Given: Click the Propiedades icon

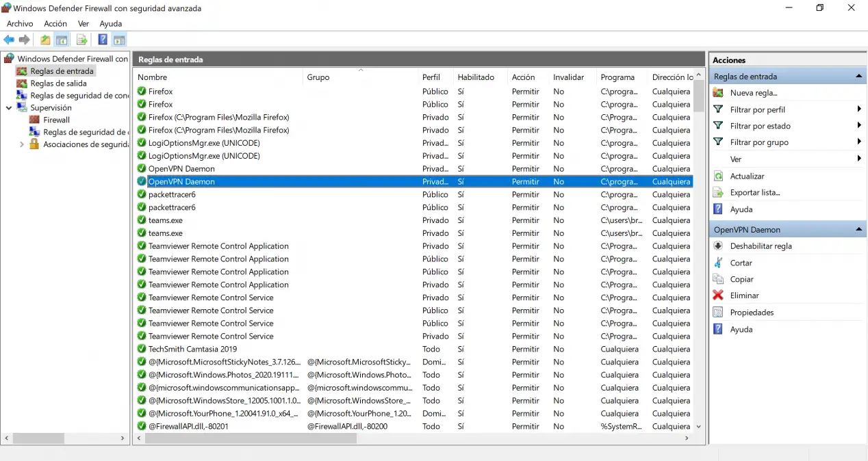Looking at the screenshot, I should point(718,312).
